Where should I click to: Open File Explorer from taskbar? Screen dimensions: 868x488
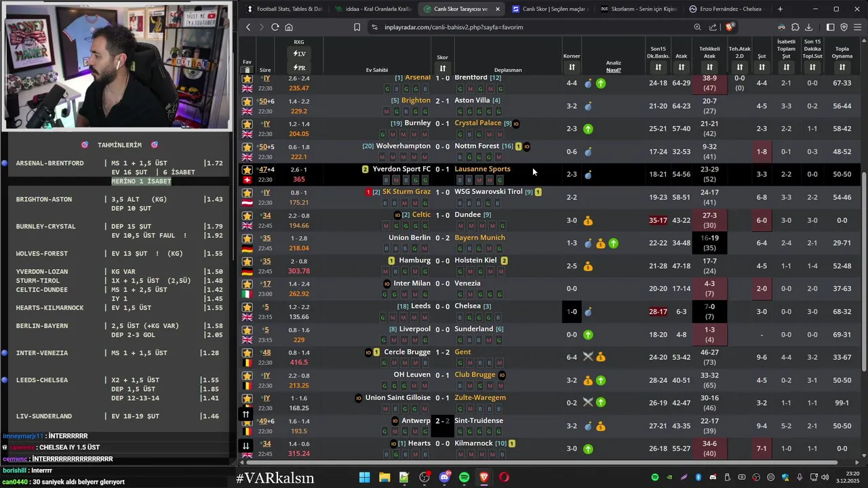pos(384,477)
